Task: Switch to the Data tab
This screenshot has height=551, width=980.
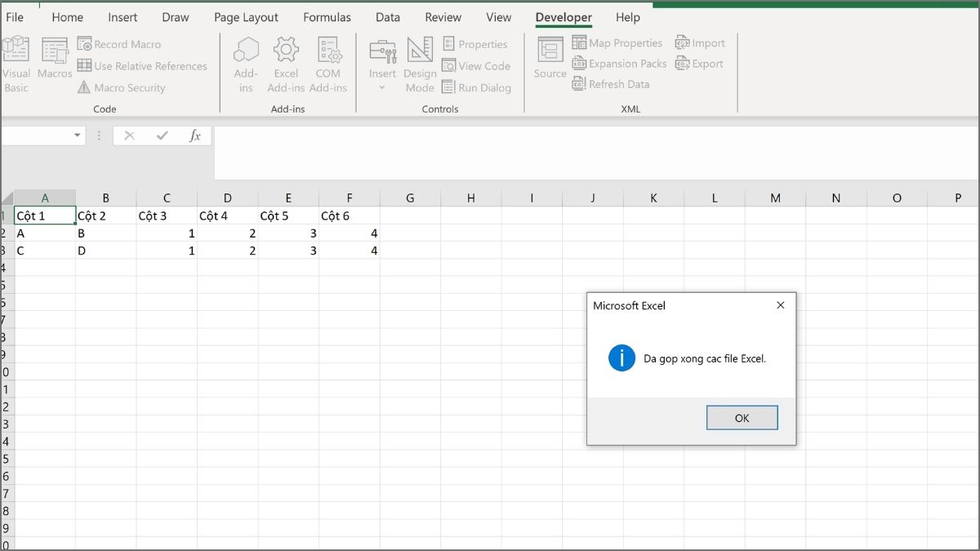Action: pos(388,17)
